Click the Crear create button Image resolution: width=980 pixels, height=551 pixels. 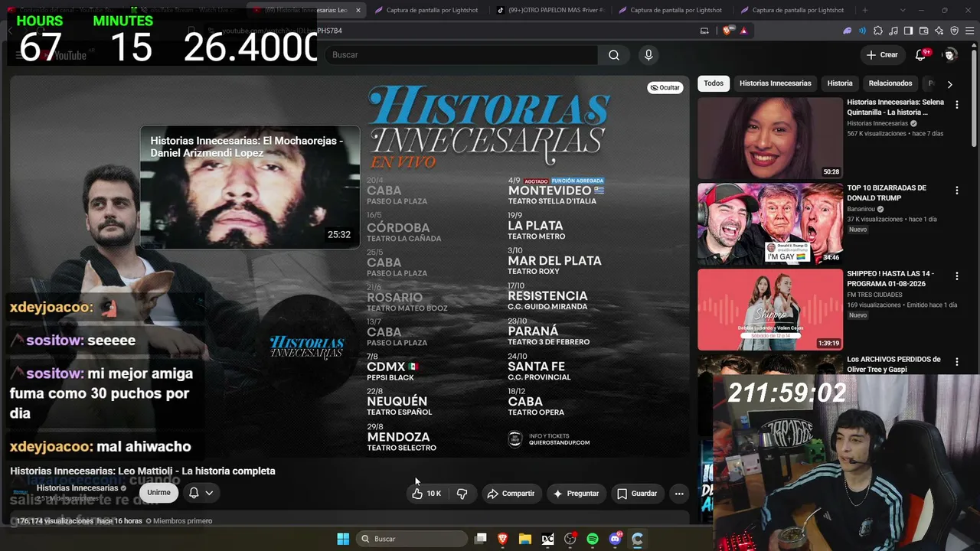882,55
